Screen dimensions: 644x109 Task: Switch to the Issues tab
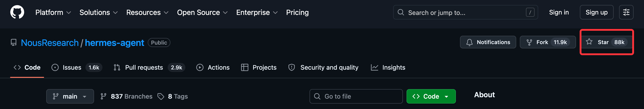tap(72, 67)
